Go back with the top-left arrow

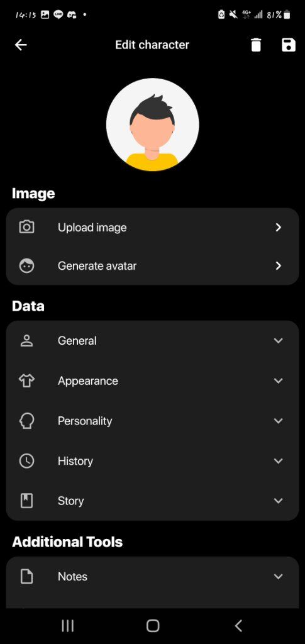21,45
